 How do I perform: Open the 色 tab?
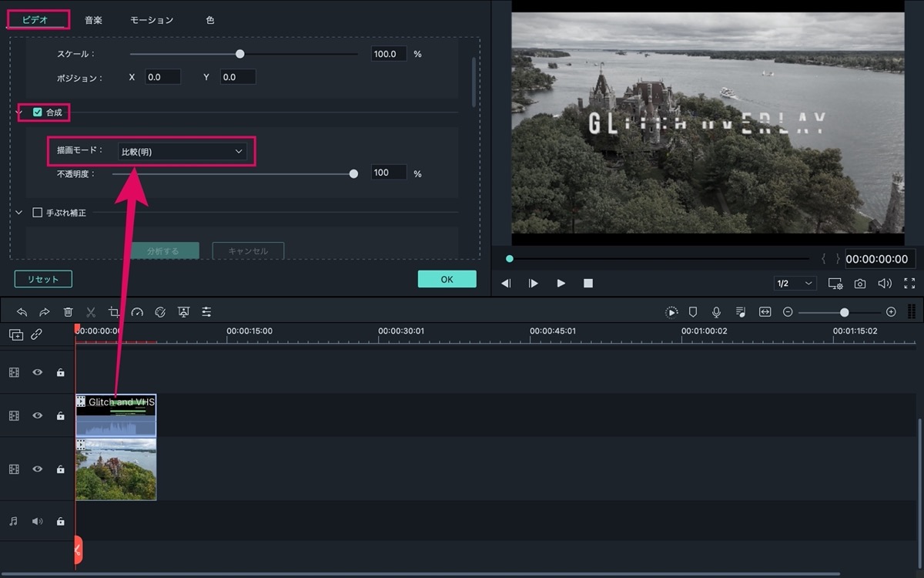coord(210,20)
